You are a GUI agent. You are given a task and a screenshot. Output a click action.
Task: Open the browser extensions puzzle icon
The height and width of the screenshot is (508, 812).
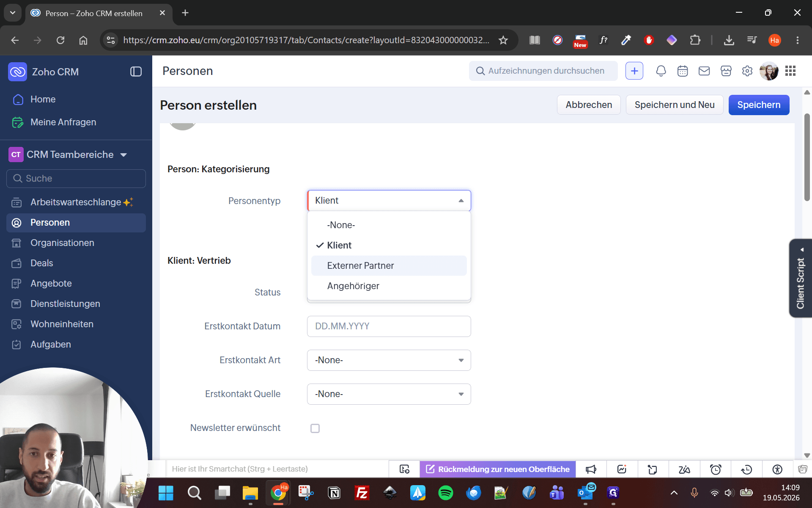coord(695,40)
